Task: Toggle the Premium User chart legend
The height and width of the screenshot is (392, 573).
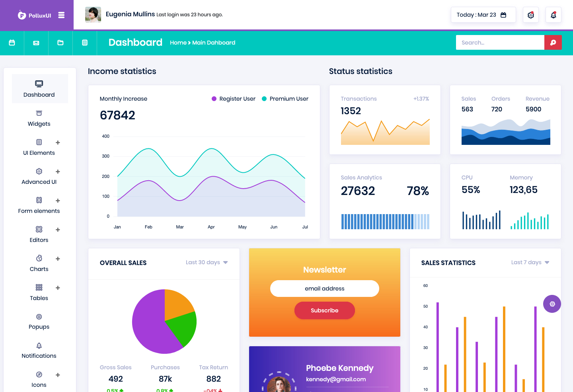Action: [x=285, y=99]
